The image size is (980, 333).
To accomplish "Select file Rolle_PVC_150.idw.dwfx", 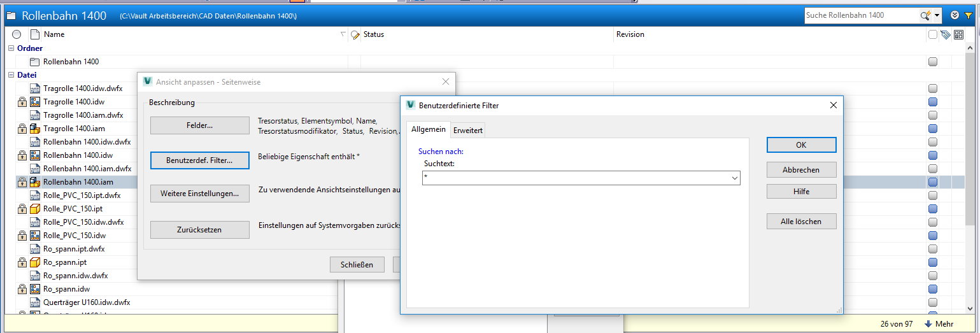I will (x=83, y=222).
